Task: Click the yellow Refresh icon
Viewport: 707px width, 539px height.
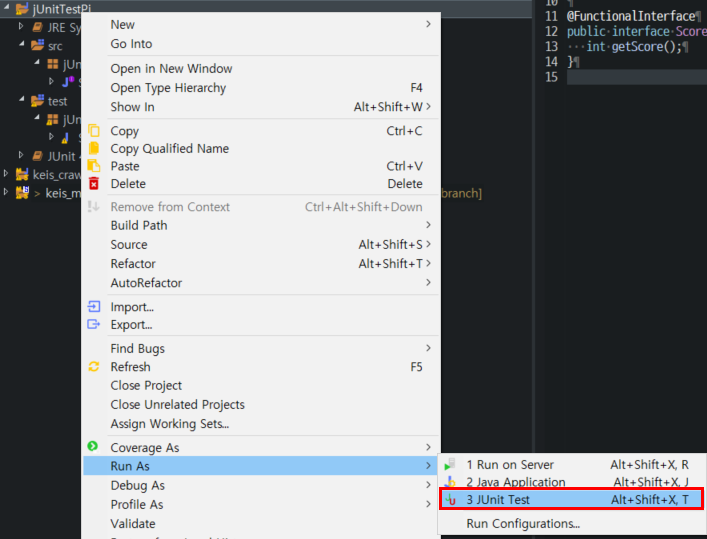Action: [x=94, y=367]
